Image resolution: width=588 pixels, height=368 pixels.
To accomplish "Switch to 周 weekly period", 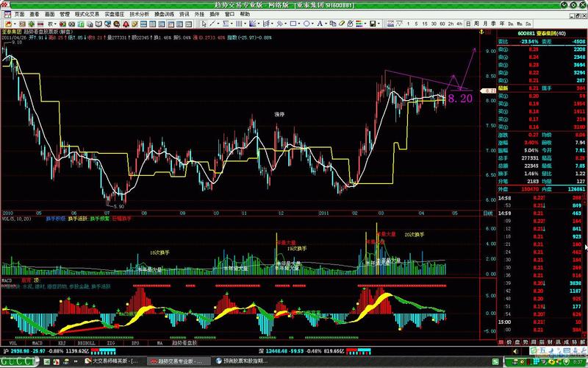I will tap(476, 24).
